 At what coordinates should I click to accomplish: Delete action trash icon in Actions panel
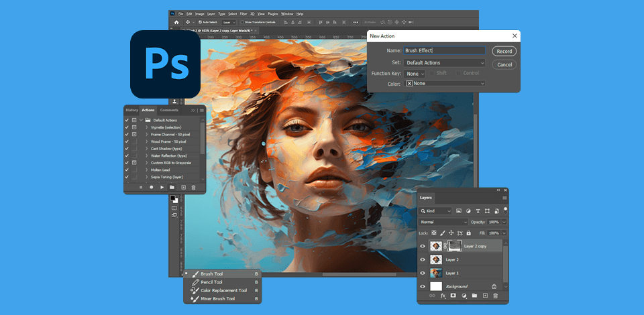[x=193, y=187]
